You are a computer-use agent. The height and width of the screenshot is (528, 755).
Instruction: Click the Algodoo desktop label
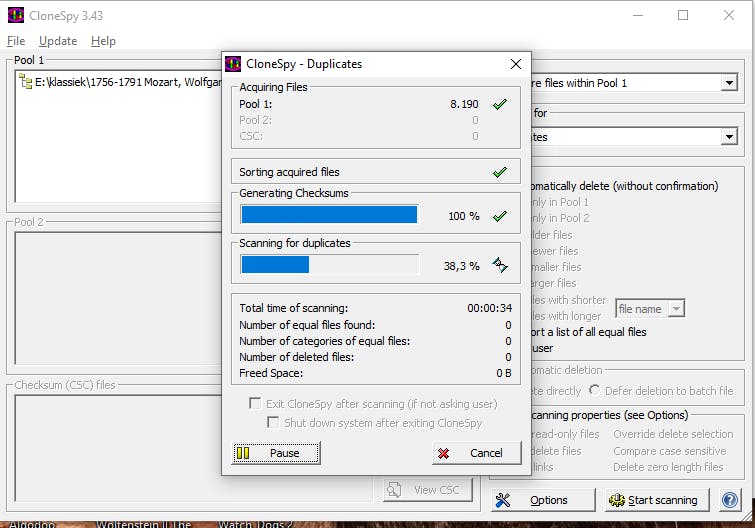point(32,524)
